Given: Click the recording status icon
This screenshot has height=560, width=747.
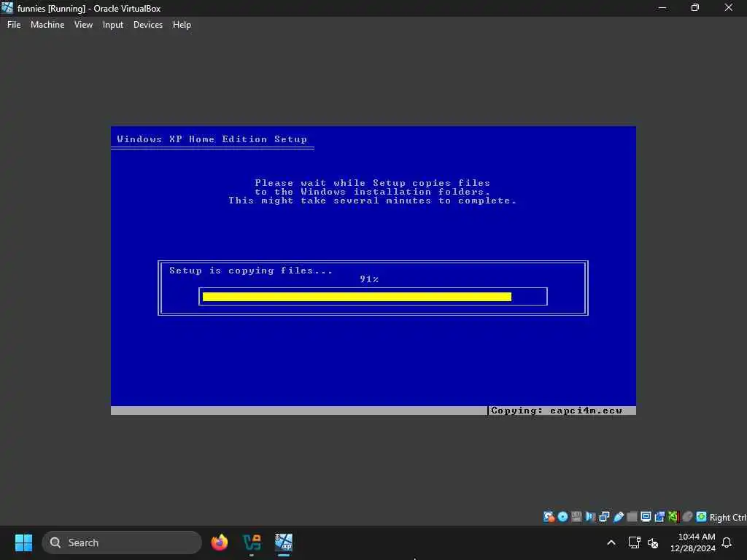Looking at the screenshot, I should (659, 517).
